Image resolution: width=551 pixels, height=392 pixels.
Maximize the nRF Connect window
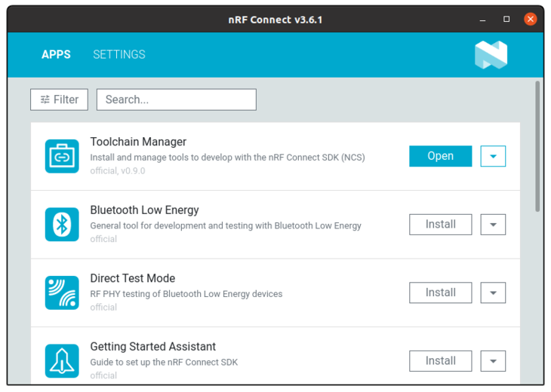click(506, 19)
